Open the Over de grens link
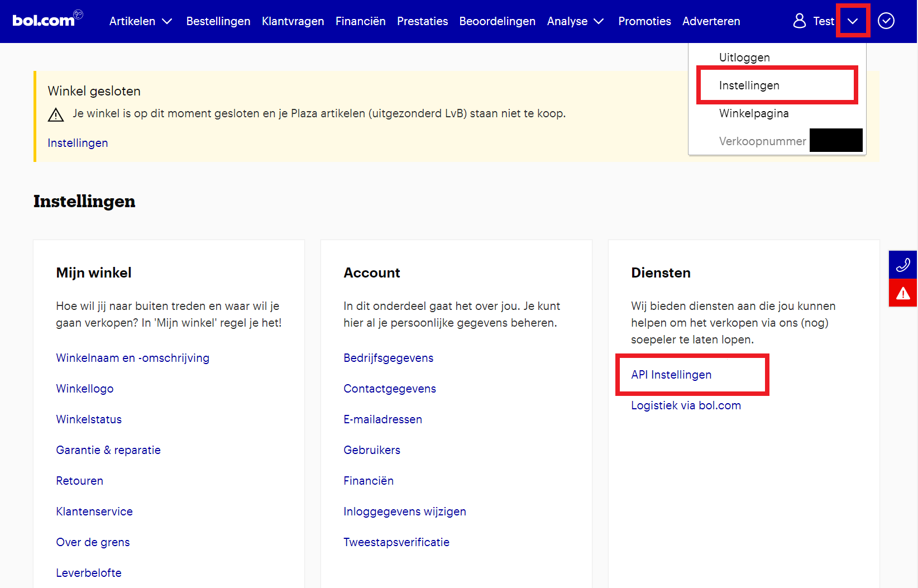Viewport: 918px width, 588px height. point(93,542)
